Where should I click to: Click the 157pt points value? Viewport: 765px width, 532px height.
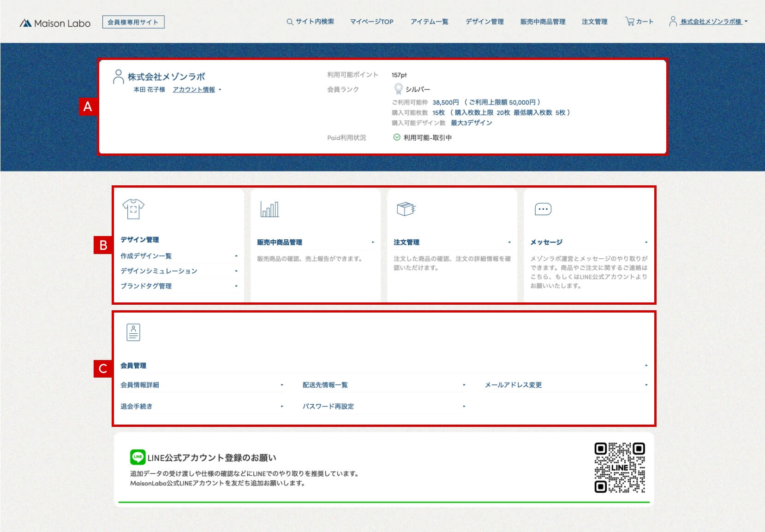[x=399, y=75]
